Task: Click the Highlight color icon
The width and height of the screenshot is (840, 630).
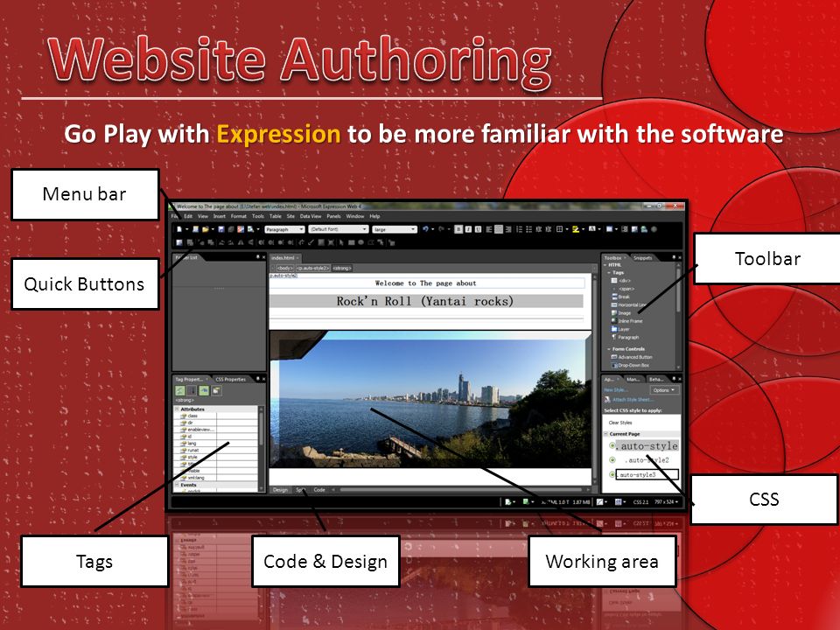Action: pyautogui.click(x=576, y=229)
